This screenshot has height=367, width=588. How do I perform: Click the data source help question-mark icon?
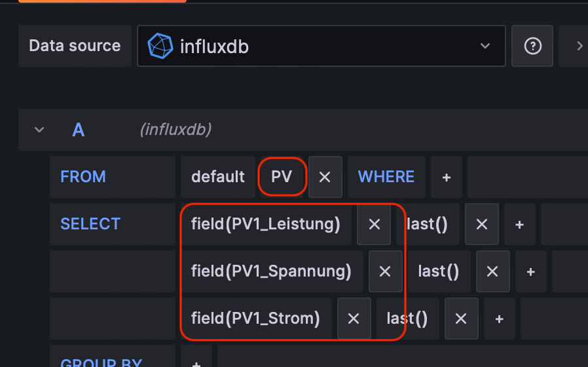pos(533,46)
